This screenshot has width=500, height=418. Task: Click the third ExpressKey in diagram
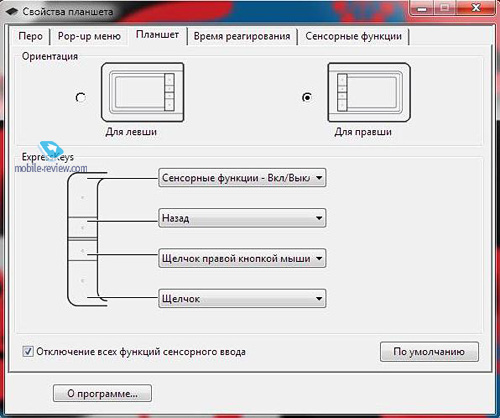[x=82, y=250]
